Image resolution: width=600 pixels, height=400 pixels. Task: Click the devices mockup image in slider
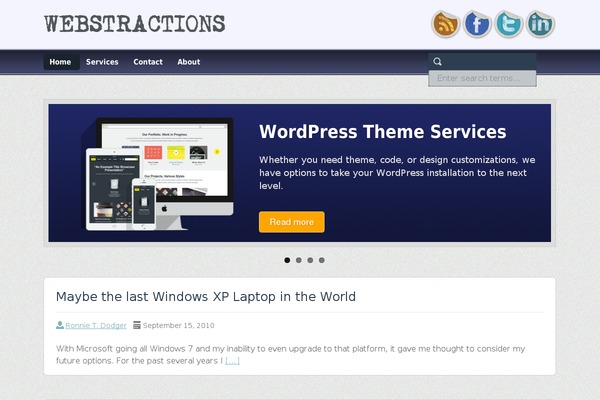click(157, 174)
